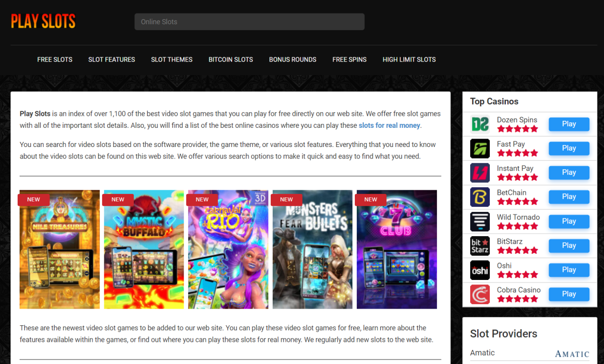Open the Free Spins menu item
This screenshot has width=604, height=364.
(349, 59)
